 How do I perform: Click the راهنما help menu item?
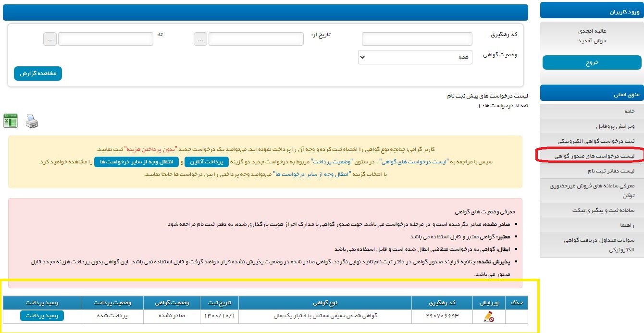[x=625, y=225]
